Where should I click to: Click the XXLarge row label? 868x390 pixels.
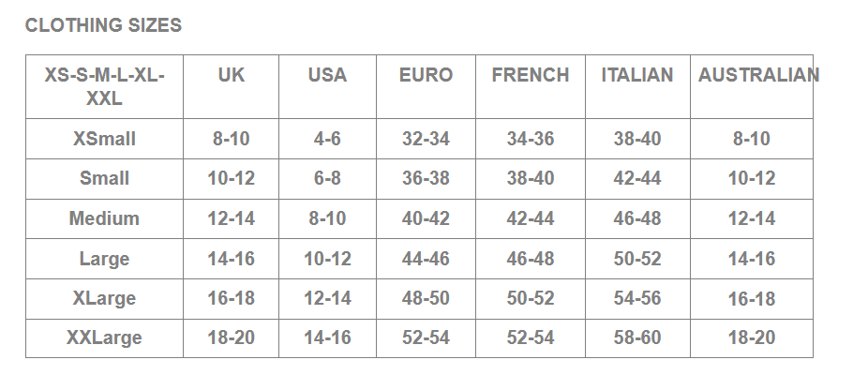point(104,337)
